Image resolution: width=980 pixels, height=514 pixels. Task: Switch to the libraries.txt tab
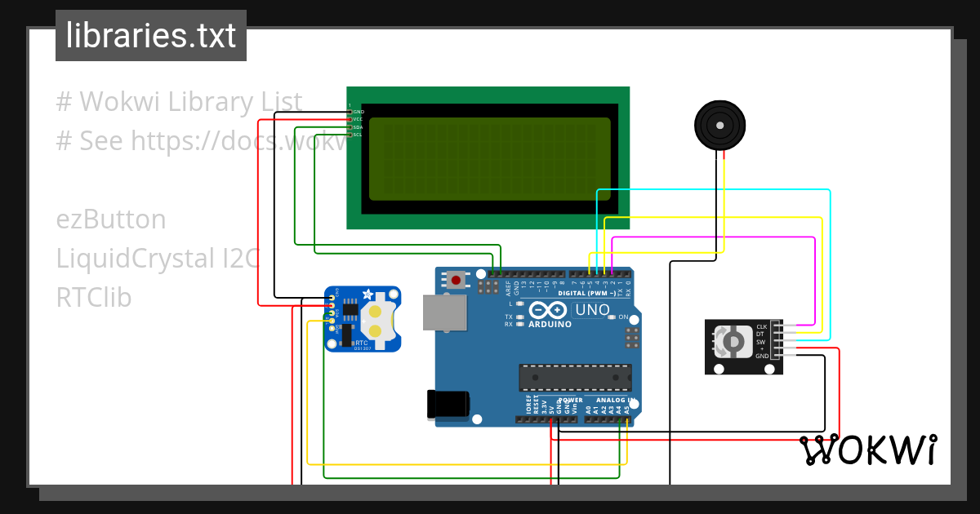[x=150, y=34]
